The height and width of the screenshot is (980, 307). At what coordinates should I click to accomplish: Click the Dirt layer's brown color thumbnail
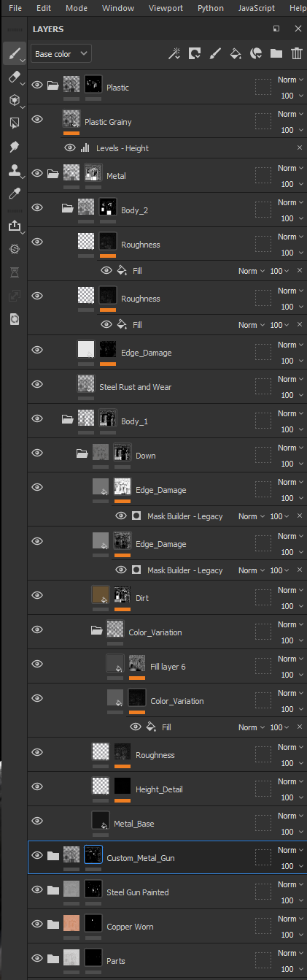(x=101, y=594)
